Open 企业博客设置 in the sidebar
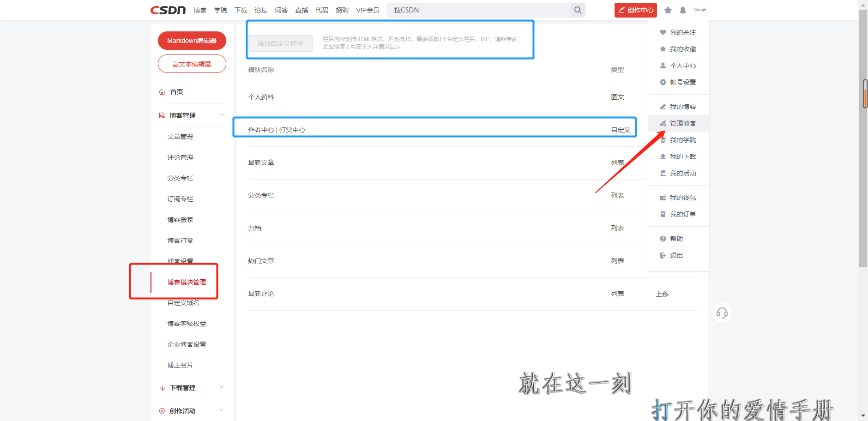Screen dimensions: 868x421 (187, 344)
